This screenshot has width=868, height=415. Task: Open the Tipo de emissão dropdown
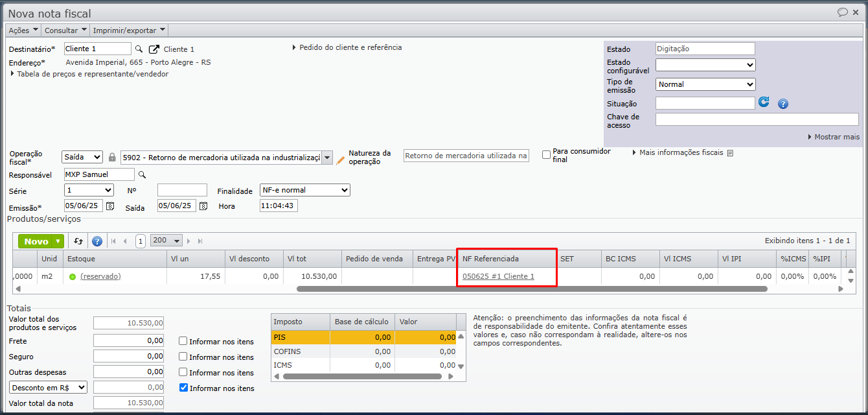coord(705,84)
